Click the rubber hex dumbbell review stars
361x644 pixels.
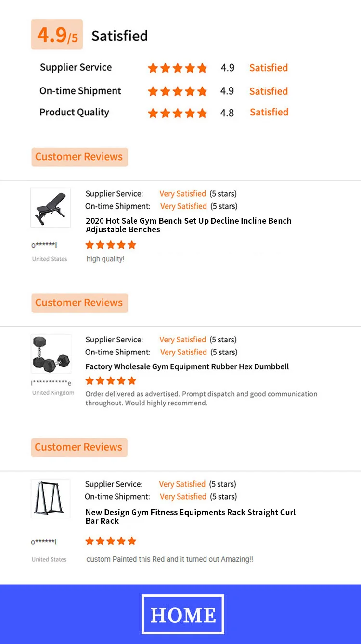(111, 381)
